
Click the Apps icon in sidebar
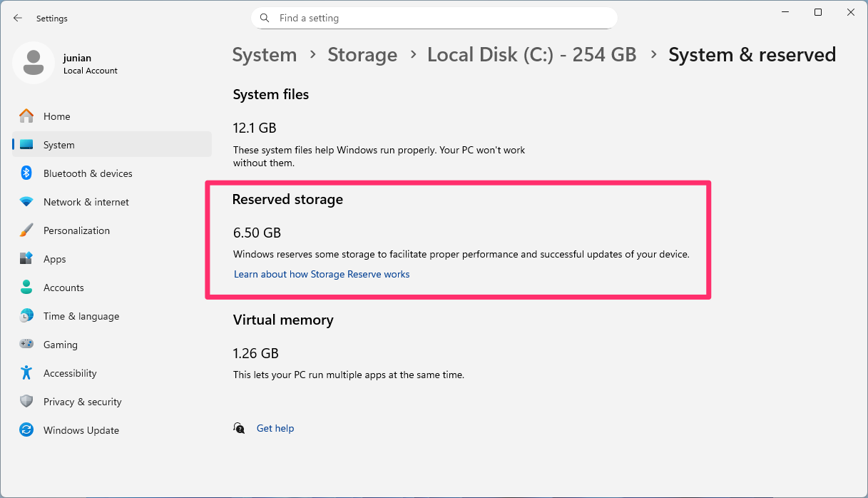(26, 259)
